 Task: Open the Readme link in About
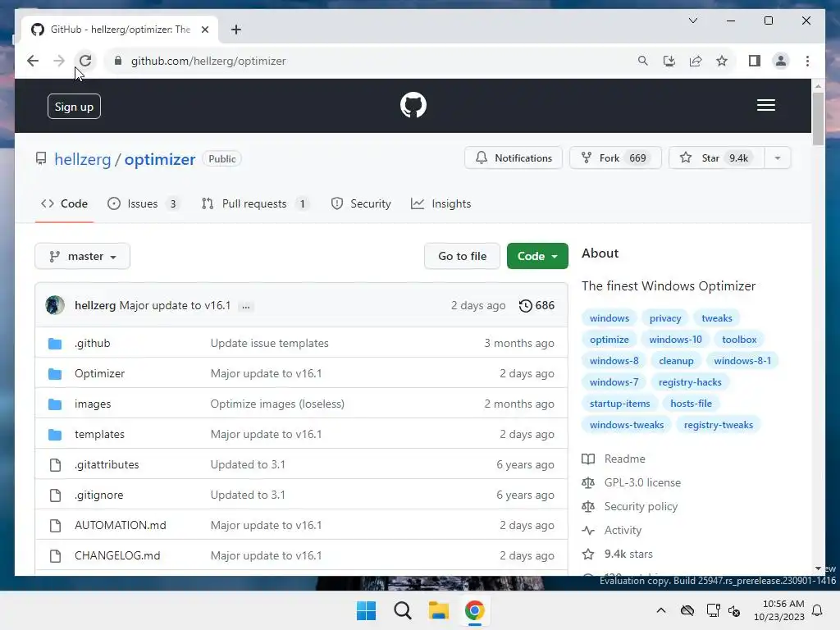[614, 459]
